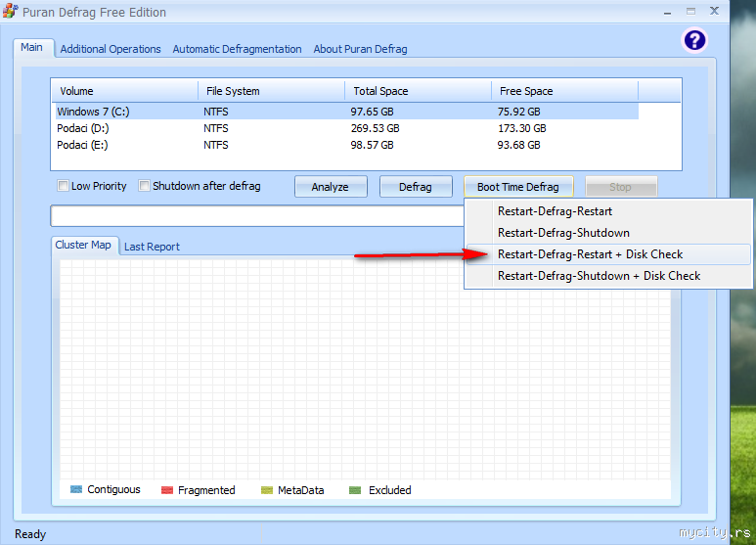
Task: Click the green Excluded legend swatch
Action: pos(355,490)
